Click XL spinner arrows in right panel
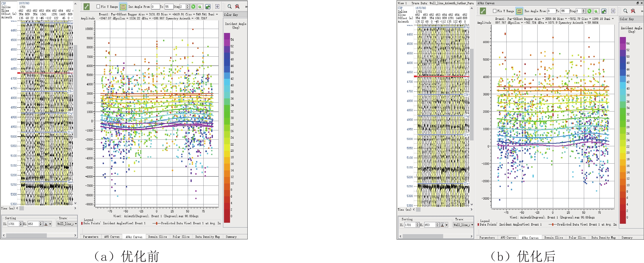The height and width of the screenshot is (263, 644). click(437, 225)
